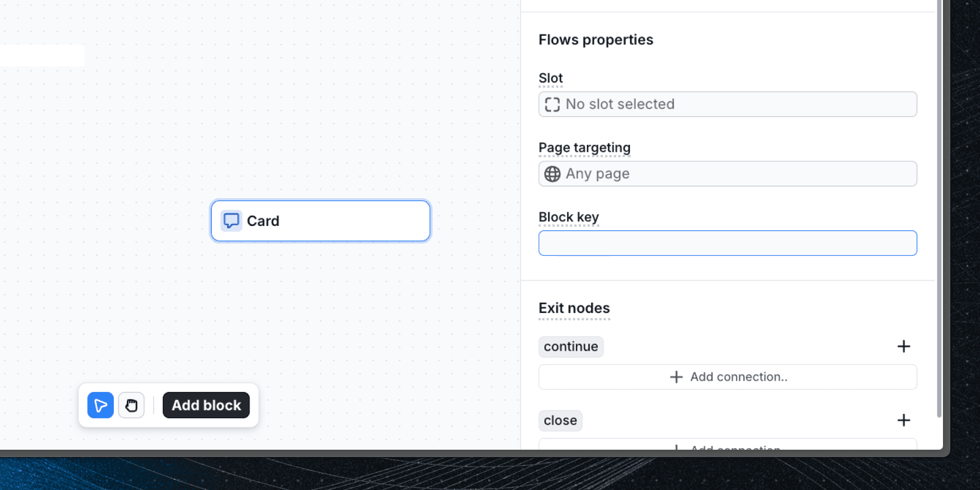Click the Page targeting label for help

click(x=584, y=148)
